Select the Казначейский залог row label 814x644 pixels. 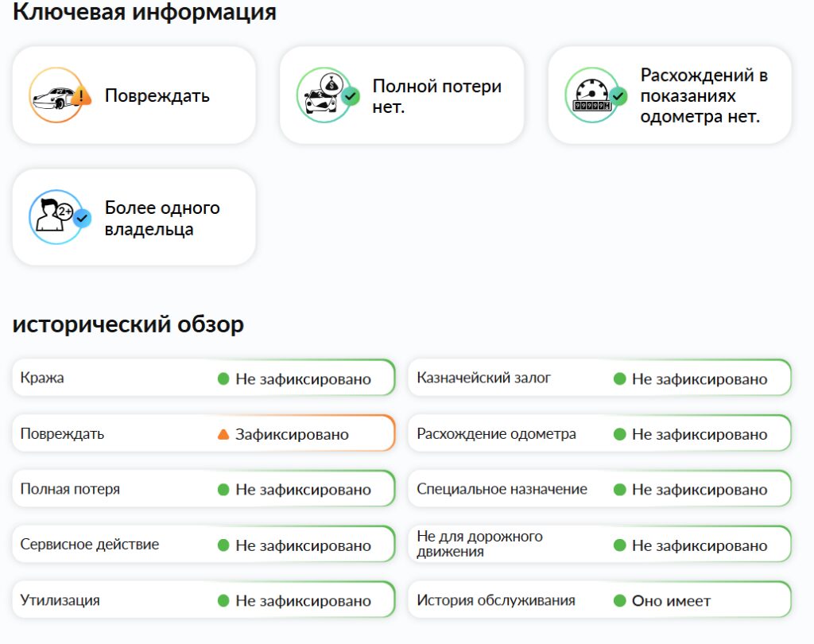pyautogui.click(x=483, y=378)
